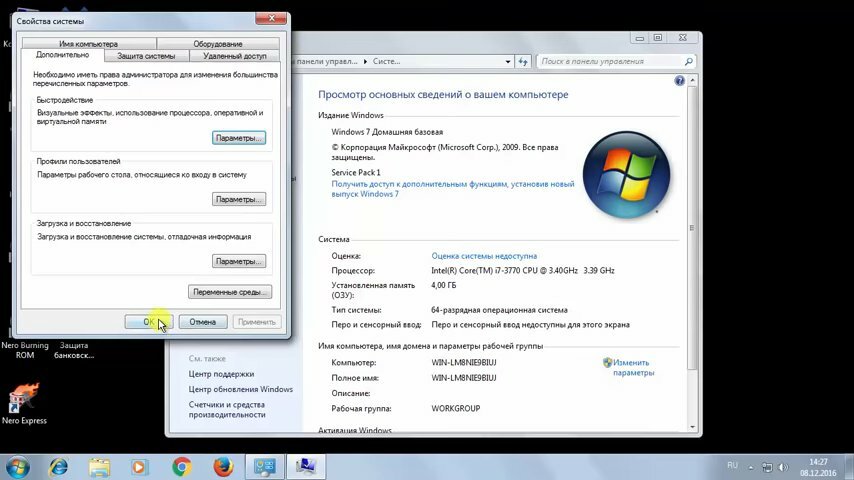
Task: Click the WORKGROUP value text
Action: tap(455, 408)
